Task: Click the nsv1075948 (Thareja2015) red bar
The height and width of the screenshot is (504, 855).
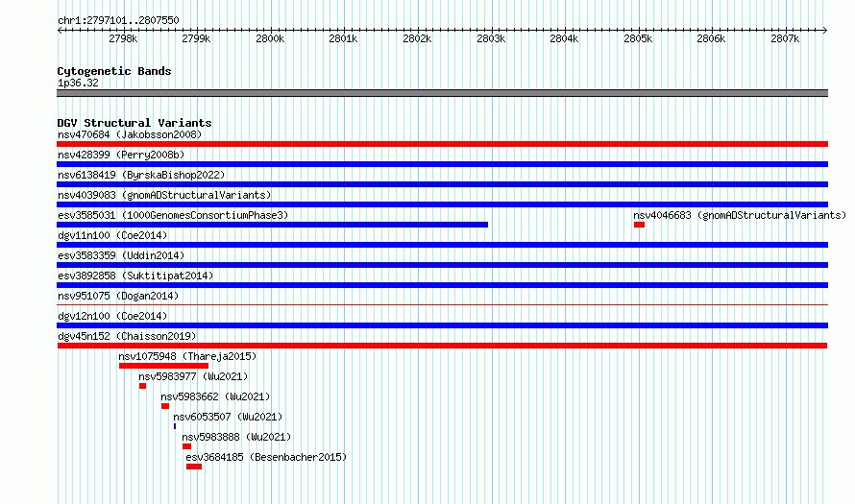Action: [163, 366]
